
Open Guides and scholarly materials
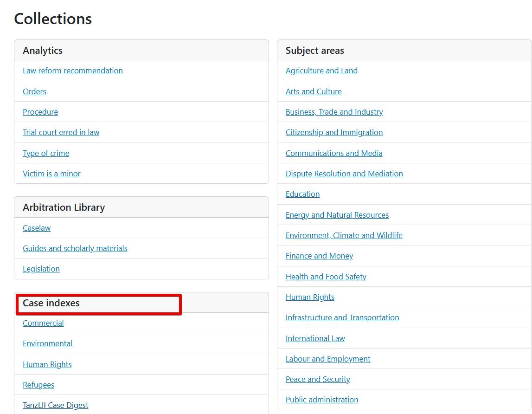(75, 248)
